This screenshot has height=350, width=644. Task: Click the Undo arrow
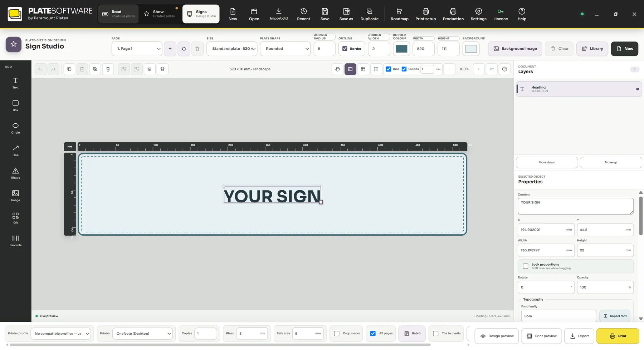click(40, 69)
